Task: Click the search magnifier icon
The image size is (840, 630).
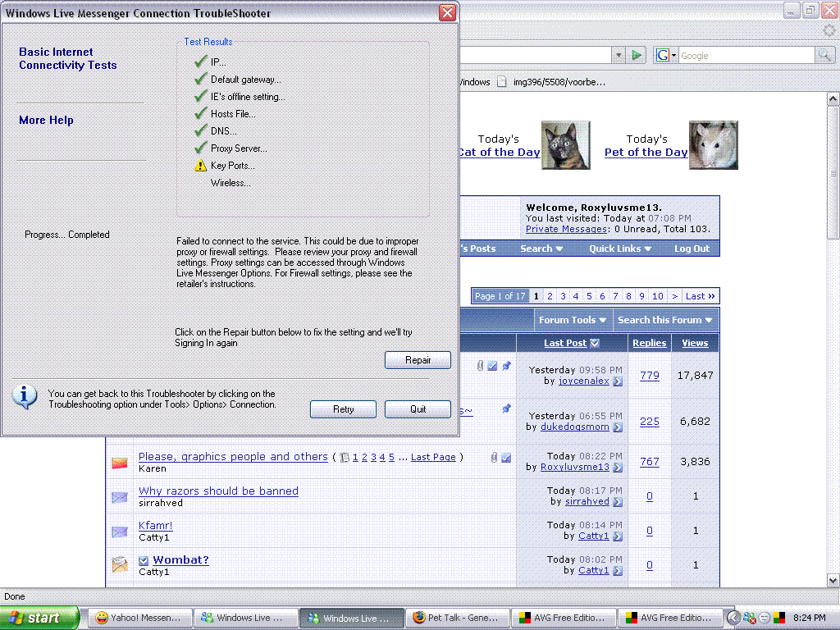Action: [x=824, y=55]
